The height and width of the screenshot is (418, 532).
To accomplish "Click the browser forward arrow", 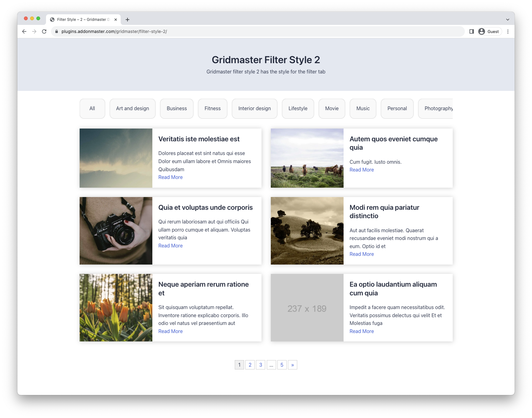I will (34, 31).
